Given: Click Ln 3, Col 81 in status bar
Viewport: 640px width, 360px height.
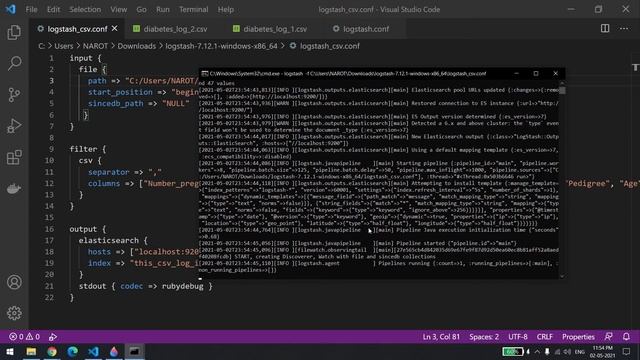Looking at the screenshot, I should 441,337.
